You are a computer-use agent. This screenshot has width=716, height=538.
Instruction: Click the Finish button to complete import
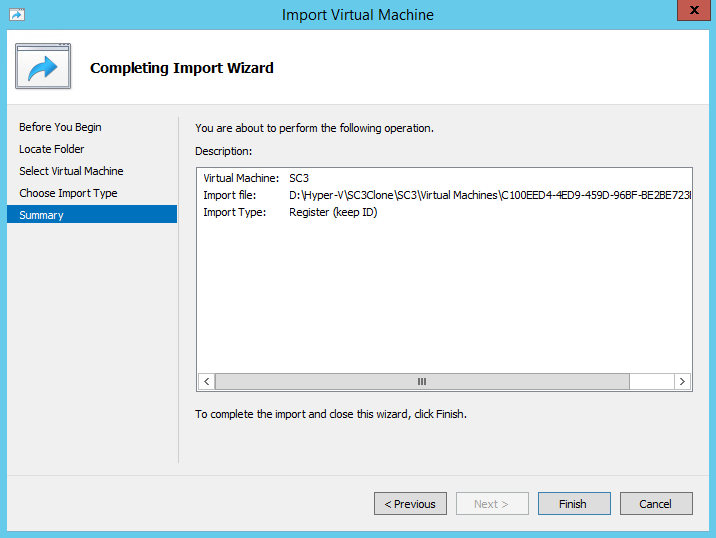(574, 503)
